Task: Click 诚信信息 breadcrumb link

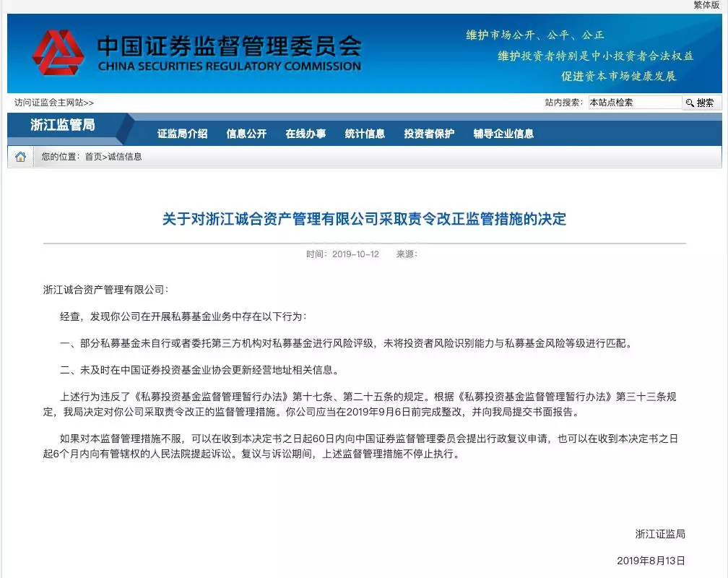Action: tap(124, 157)
